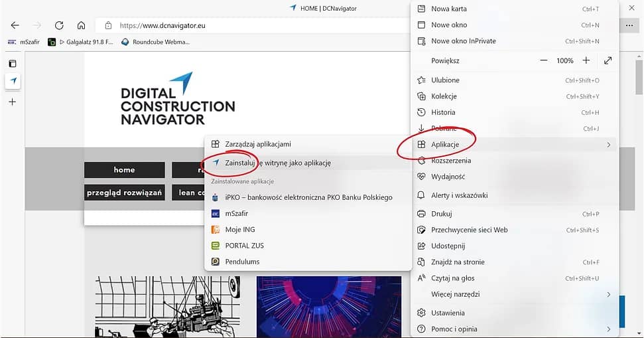Select Udostępnij share entry
The image size is (644, 338).
pos(514,246)
